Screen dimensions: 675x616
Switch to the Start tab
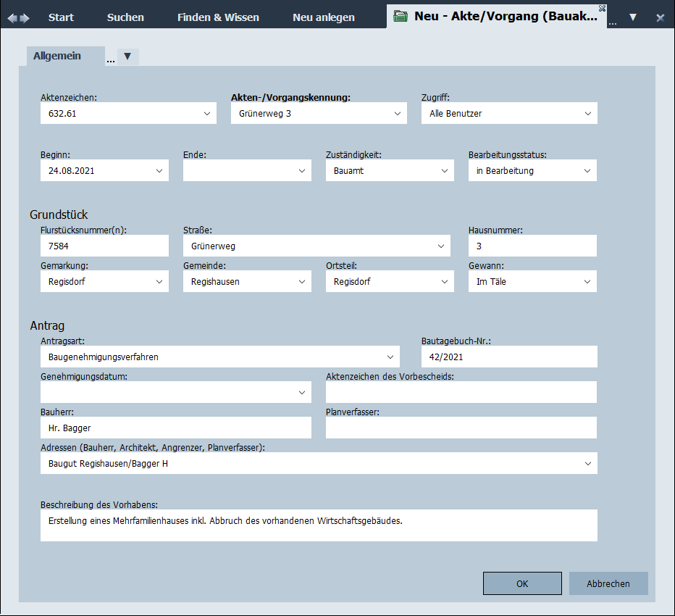[x=61, y=17]
